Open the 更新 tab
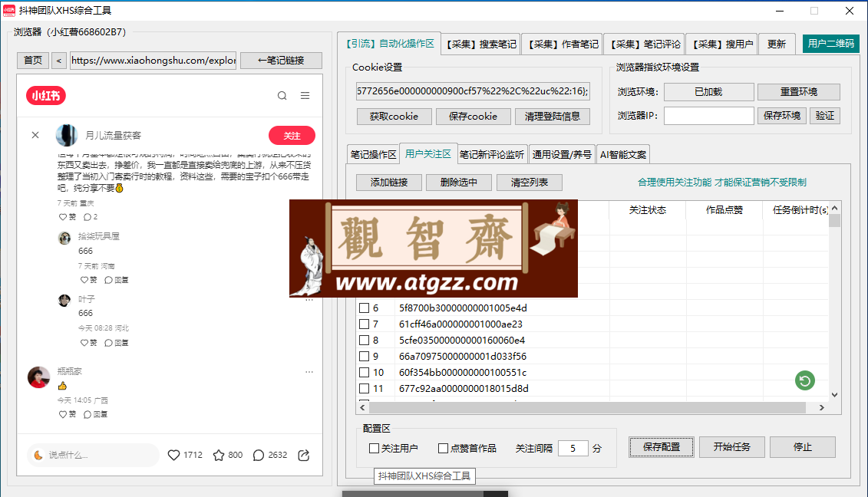Image resolution: width=868 pixels, height=497 pixels. [x=777, y=44]
